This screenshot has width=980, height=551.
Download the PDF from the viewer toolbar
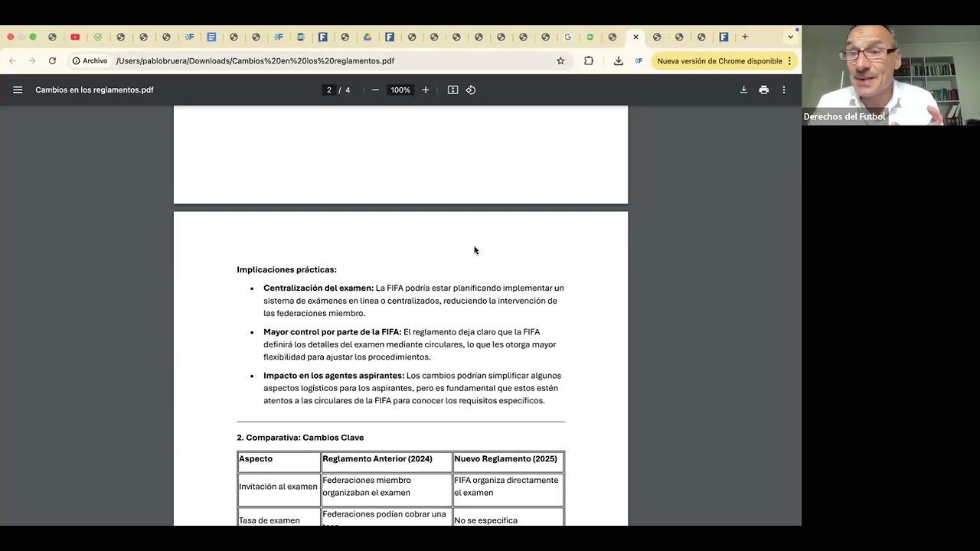coord(743,90)
